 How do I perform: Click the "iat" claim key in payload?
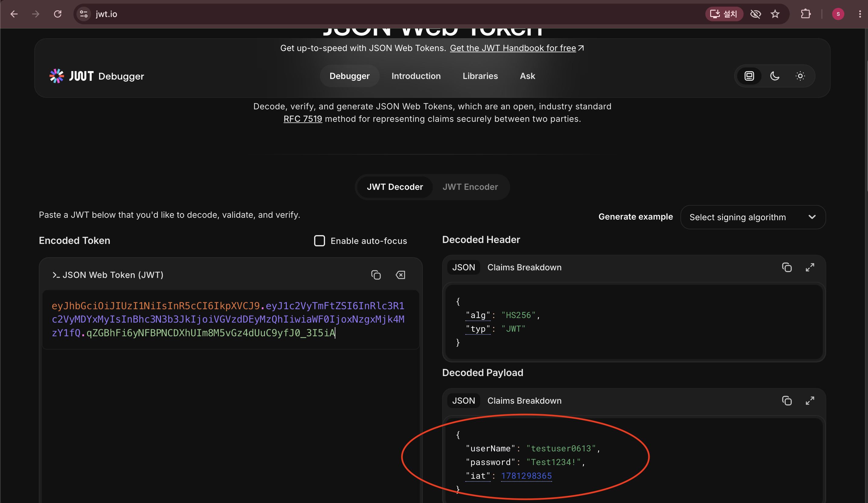(478, 476)
